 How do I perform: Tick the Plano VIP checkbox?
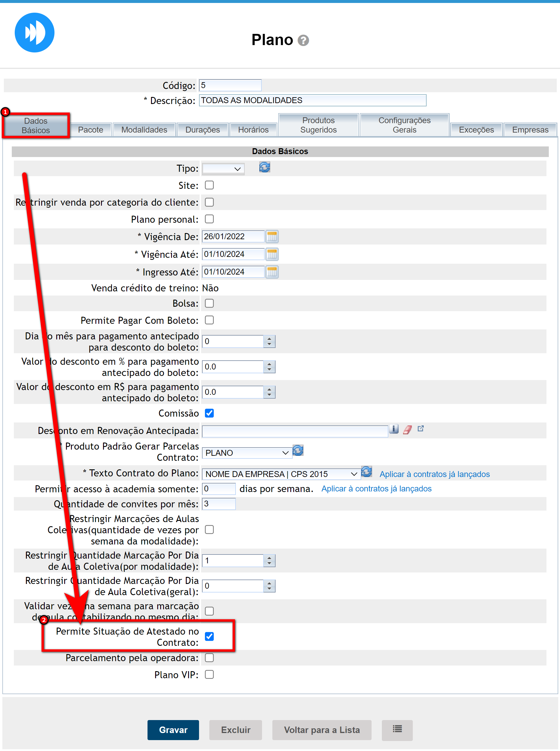click(209, 674)
